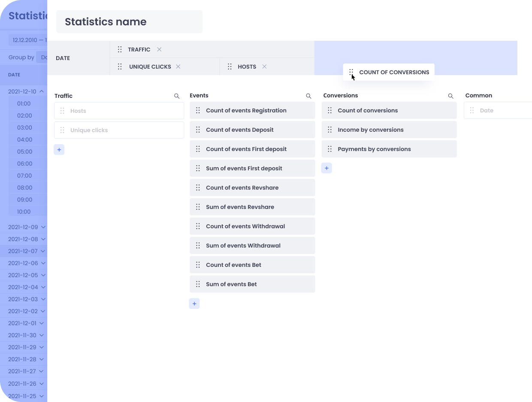Viewport: 532px width, 402px height.
Task: Click plus button under Conversions list
Action: pyautogui.click(x=326, y=168)
